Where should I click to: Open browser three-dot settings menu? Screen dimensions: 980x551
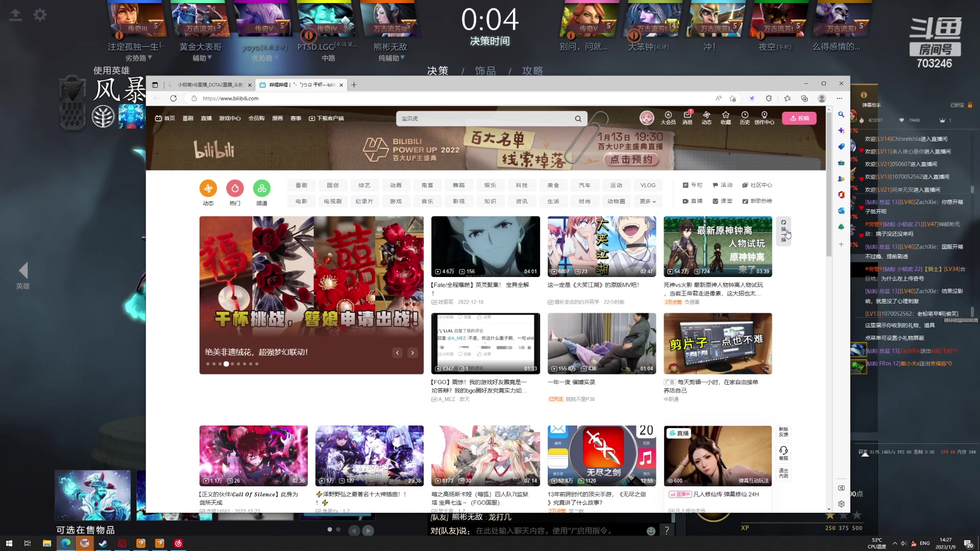pyautogui.click(x=839, y=98)
